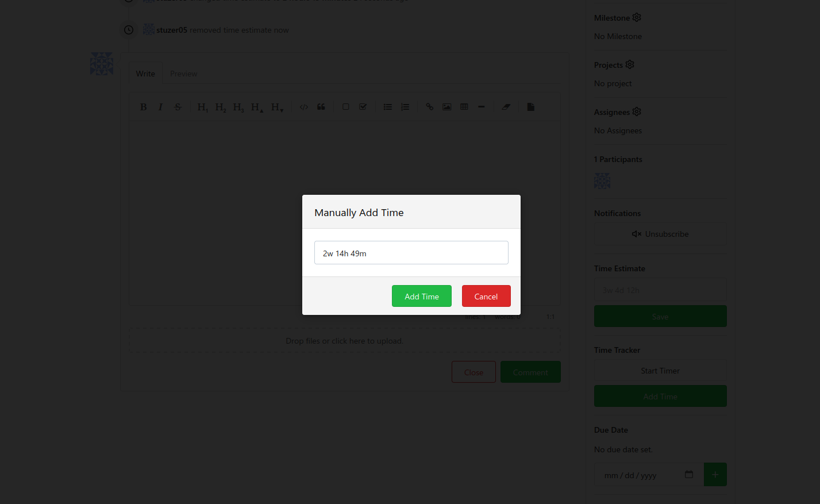Insert an image in the comment
820x504 pixels.
(446, 107)
